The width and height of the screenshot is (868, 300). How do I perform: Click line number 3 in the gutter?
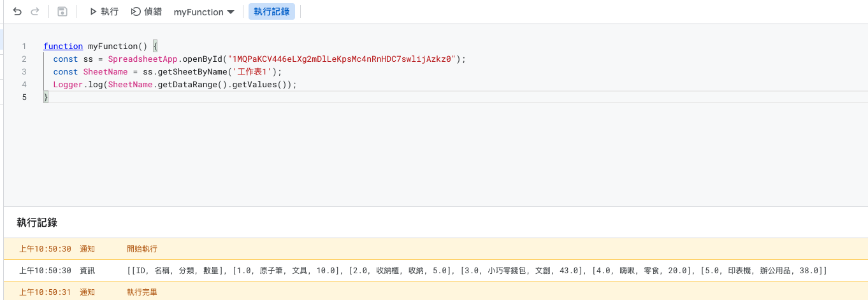24,72
